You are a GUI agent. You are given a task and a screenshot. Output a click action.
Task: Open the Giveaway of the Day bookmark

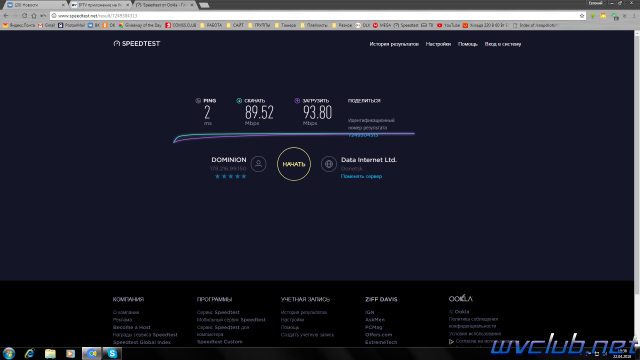(x=140, y=25)
